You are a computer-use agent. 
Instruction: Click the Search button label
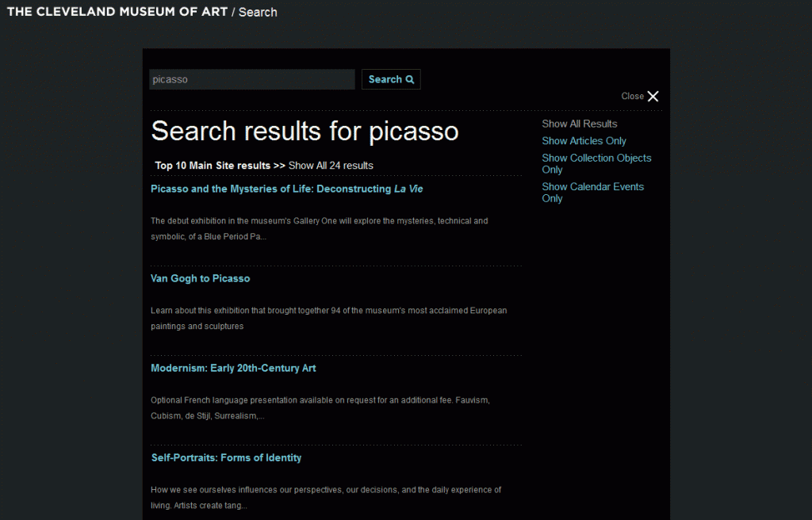[385, 79]
